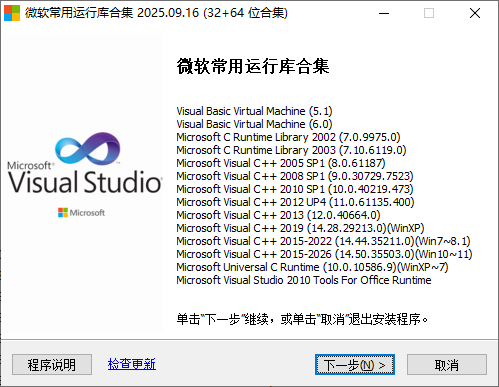
Task: Click Visual Studio 2010 Tools For Office line
Action: tap(304, 280)
